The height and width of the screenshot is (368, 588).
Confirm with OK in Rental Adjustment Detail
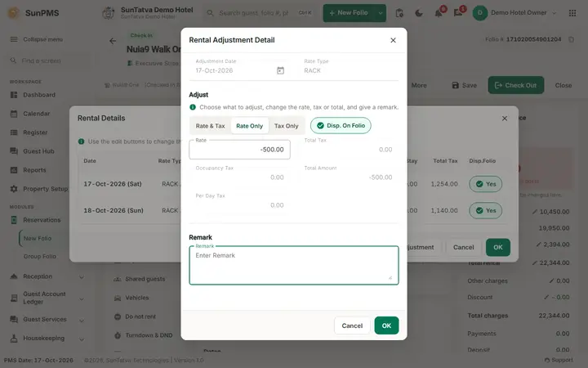point(386,325)
